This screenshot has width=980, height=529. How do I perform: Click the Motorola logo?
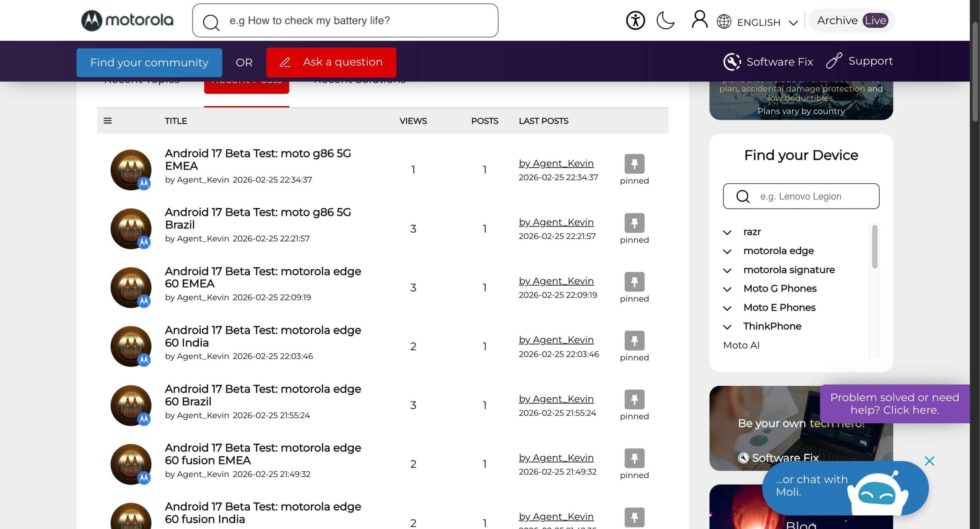tap(127, 20)
